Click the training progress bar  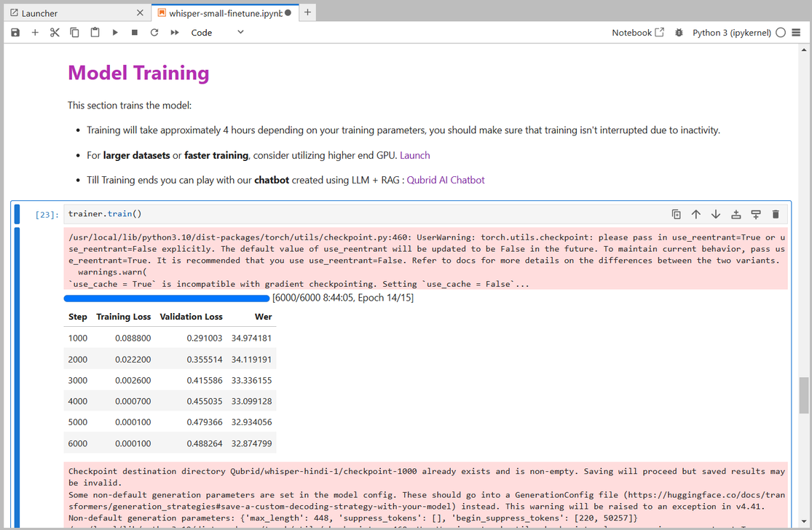(x=167, y=298)
